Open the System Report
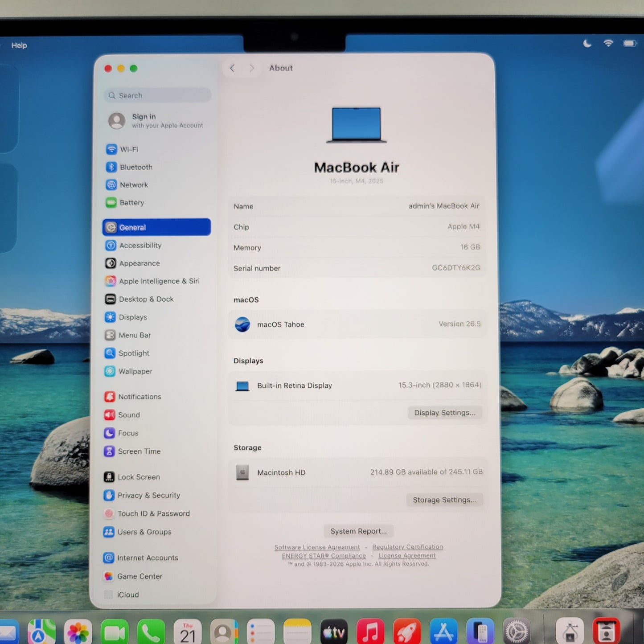Image resolution: width=644 pixels, height=644 pixels. [x=358, y=531]
